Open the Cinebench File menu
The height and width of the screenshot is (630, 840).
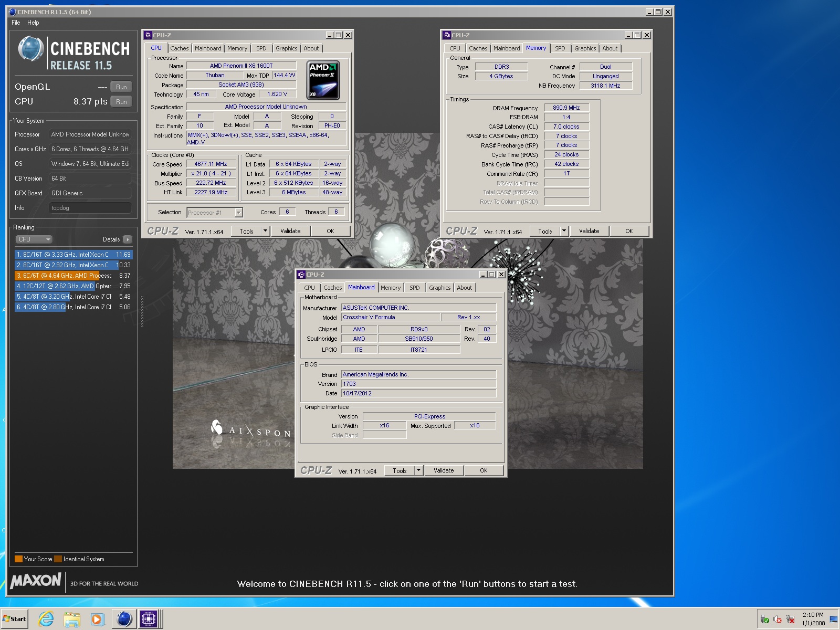coord(16,23)
